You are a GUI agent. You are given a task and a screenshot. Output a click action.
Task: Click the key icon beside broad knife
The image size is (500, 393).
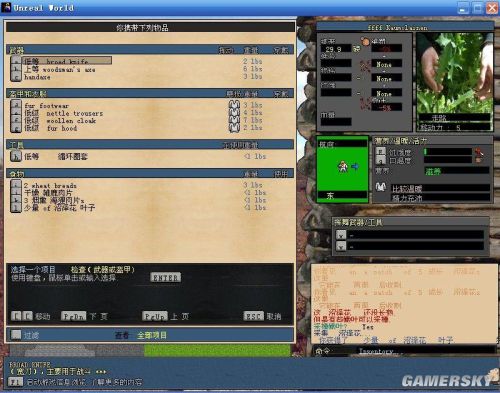coord(16,61)
